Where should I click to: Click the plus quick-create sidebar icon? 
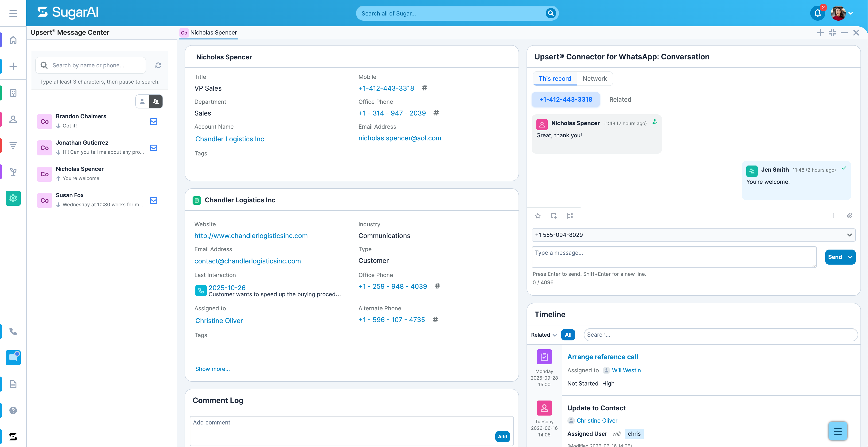(13, 66)
